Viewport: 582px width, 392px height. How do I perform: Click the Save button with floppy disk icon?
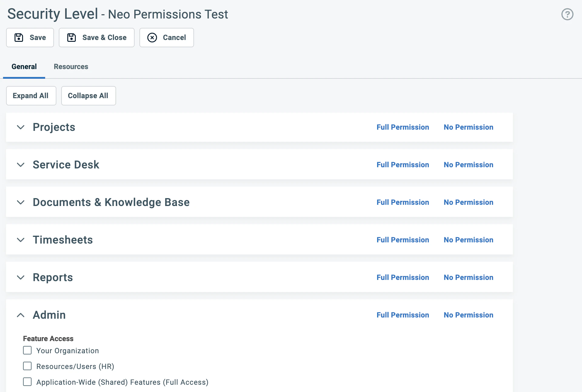[x=30, y=38]
